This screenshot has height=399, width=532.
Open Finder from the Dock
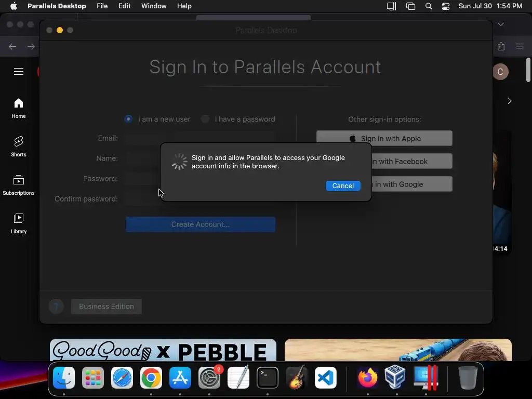point(64,378)
